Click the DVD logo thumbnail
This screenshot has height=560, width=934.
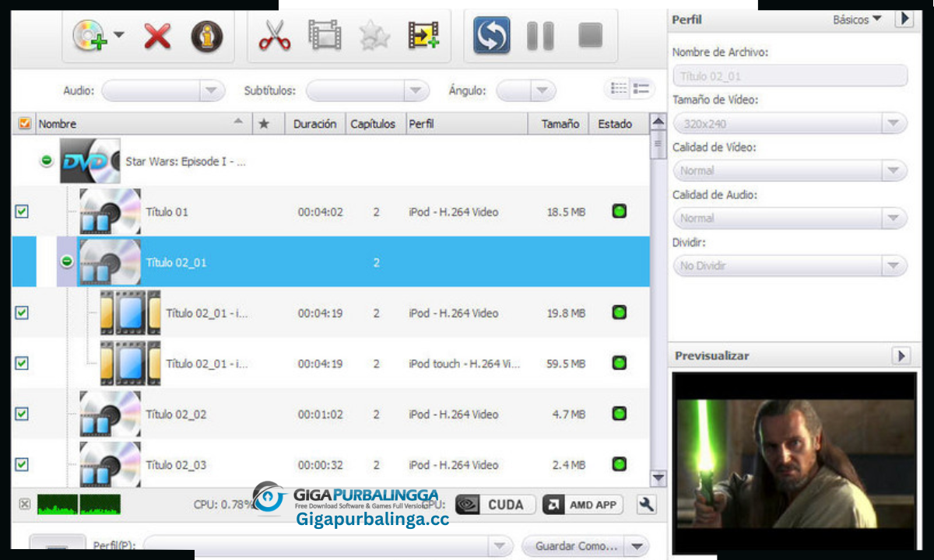(x=90, y=161)
